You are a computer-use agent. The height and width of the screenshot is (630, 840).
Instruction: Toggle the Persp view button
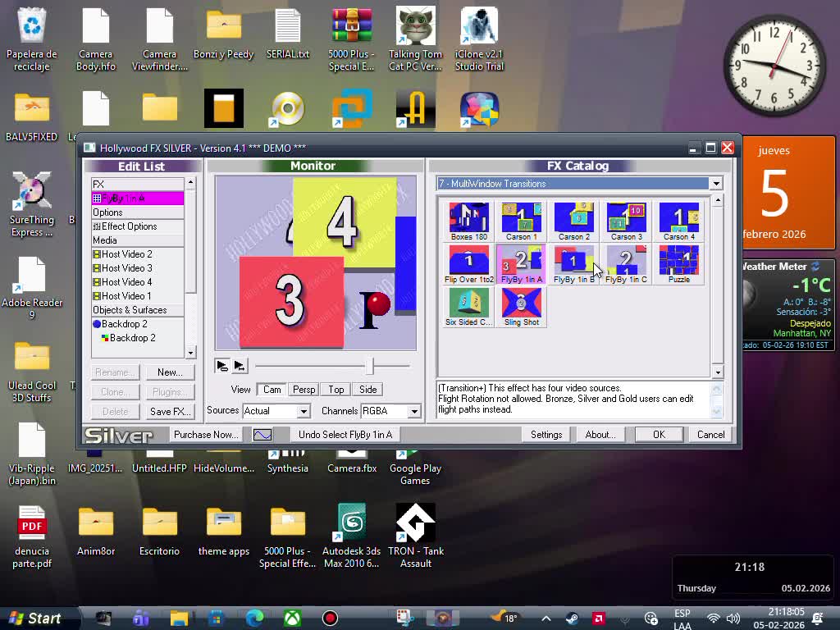[304, 390]
